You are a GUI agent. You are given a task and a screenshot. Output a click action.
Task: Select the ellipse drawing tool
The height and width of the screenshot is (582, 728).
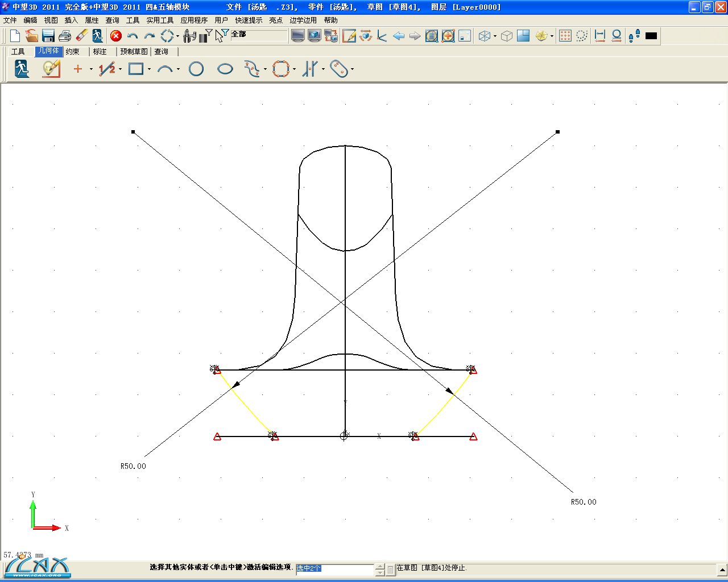[225, 69]
